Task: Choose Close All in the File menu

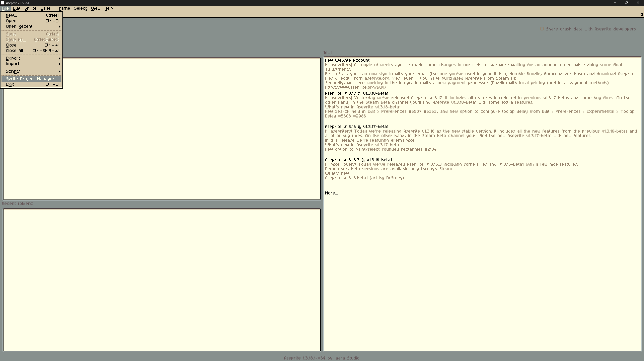Action: pos(31,51)
